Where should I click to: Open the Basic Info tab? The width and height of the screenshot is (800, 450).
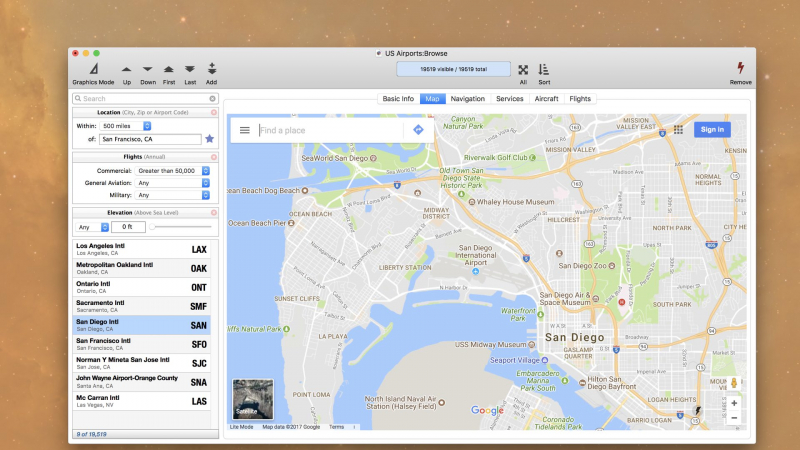tap(398, 98)
